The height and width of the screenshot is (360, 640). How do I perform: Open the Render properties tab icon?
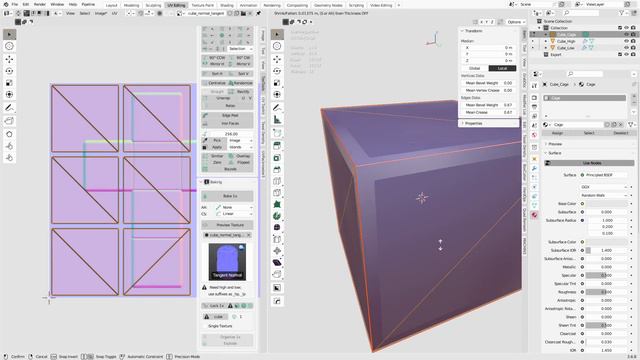534,98
